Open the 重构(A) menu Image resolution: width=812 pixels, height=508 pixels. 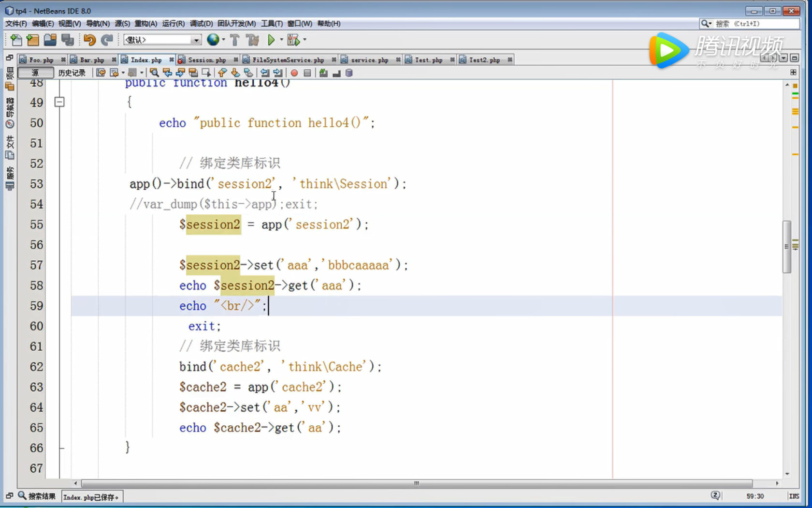145,23
